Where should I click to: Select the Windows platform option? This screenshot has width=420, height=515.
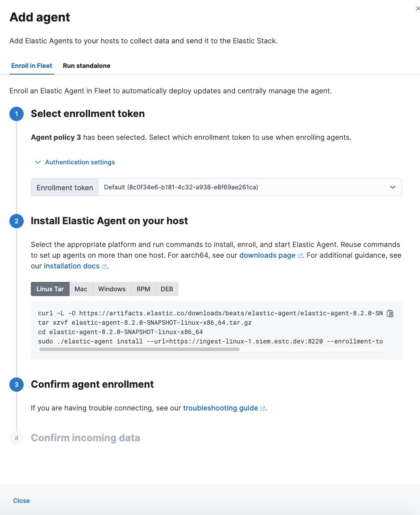(x=112, y=289)
